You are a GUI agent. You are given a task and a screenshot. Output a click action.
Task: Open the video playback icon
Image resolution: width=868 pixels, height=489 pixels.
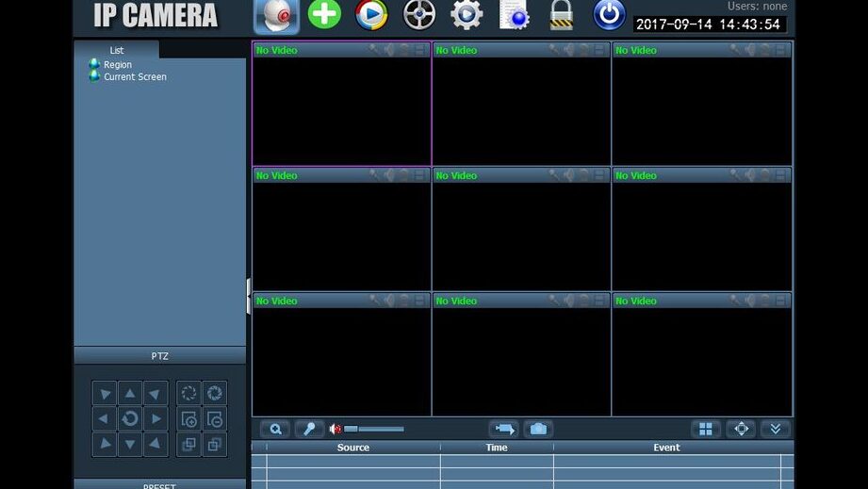pos(371,15)
